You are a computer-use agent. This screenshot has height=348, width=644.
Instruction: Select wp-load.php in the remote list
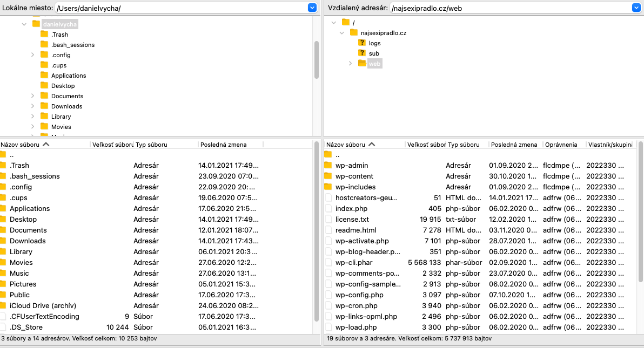(x=480, y=327)
